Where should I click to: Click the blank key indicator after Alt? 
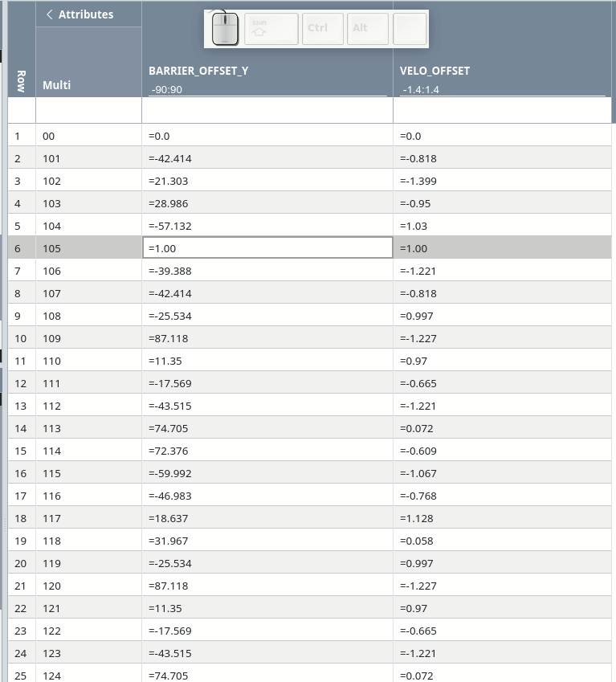[410, 29]
